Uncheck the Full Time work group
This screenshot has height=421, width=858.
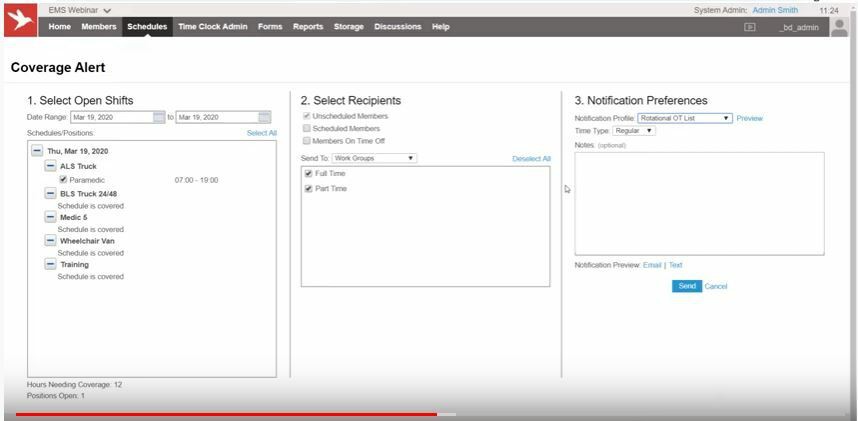309,174
